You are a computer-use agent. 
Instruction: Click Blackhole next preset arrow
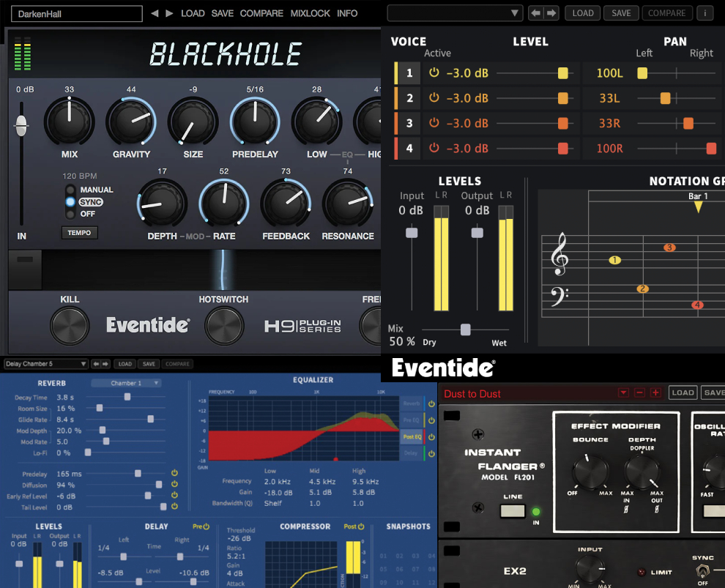tap(170, 13)
